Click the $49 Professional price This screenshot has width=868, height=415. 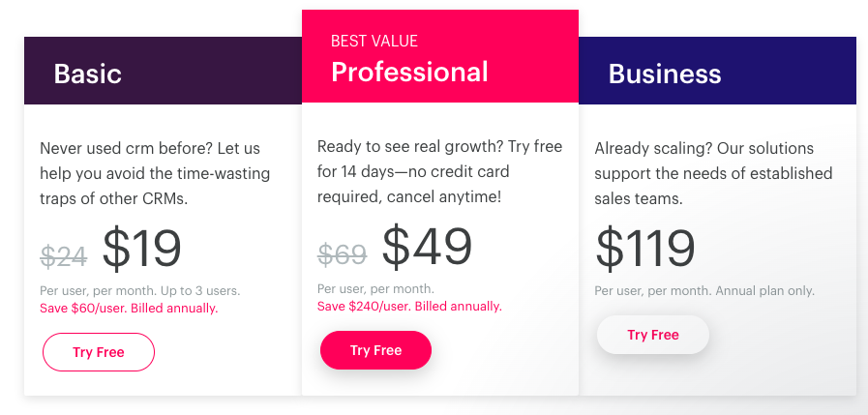427,247
